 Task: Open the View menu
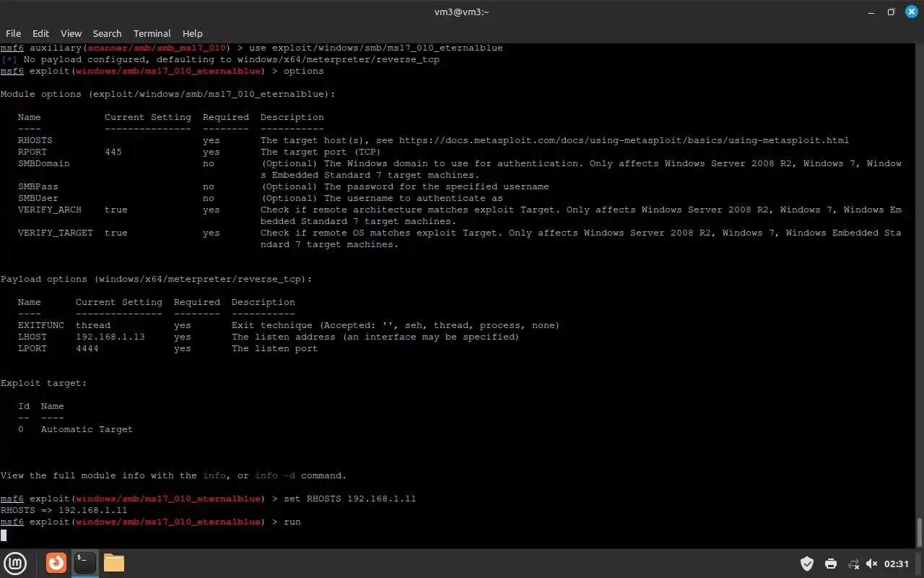(71, 33)
